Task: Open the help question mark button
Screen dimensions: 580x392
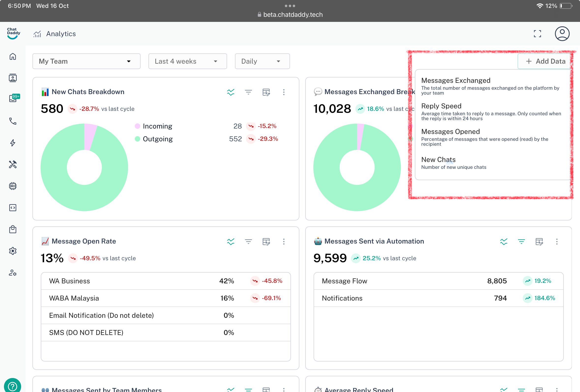Action: point(13,386)
